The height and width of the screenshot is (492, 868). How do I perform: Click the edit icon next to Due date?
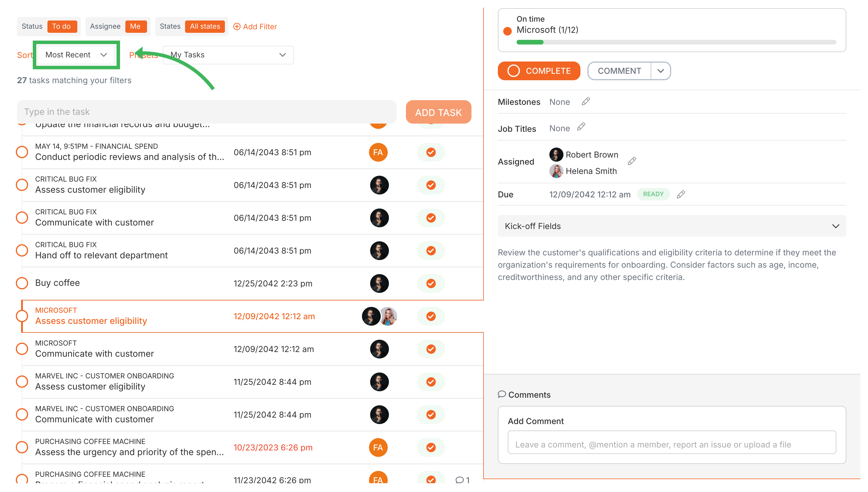point(683,194)
